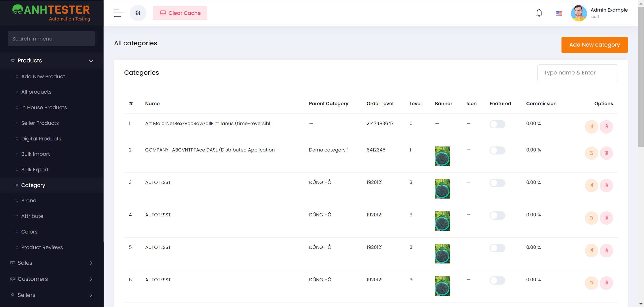Edit AUTOTESST category in row 4
This screenshot has width=644, height=307.
point(591,218)
